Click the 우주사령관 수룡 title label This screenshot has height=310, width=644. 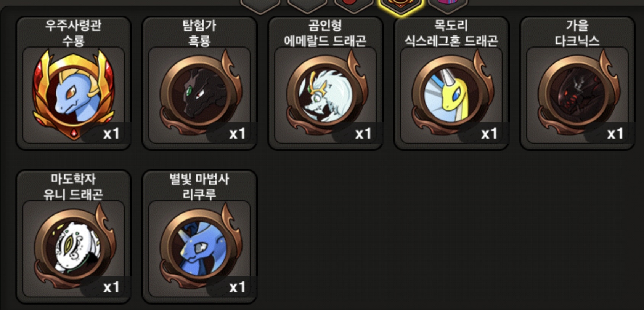tap(73, 33)
